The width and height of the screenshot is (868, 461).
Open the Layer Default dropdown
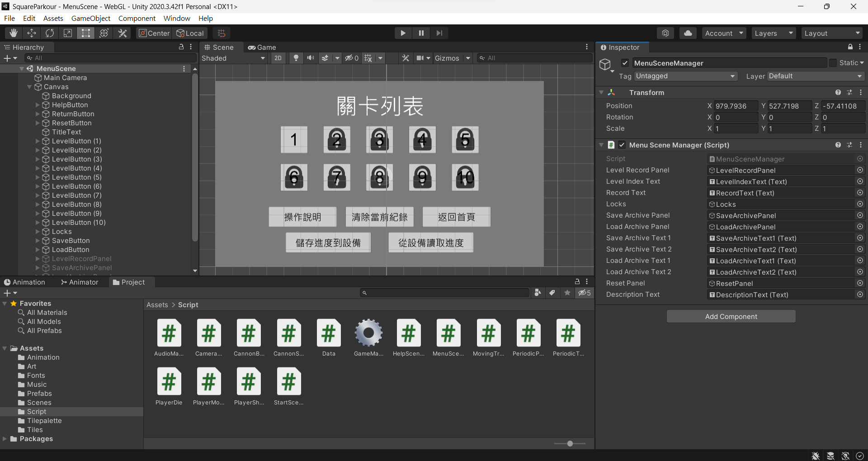[816, 76]
